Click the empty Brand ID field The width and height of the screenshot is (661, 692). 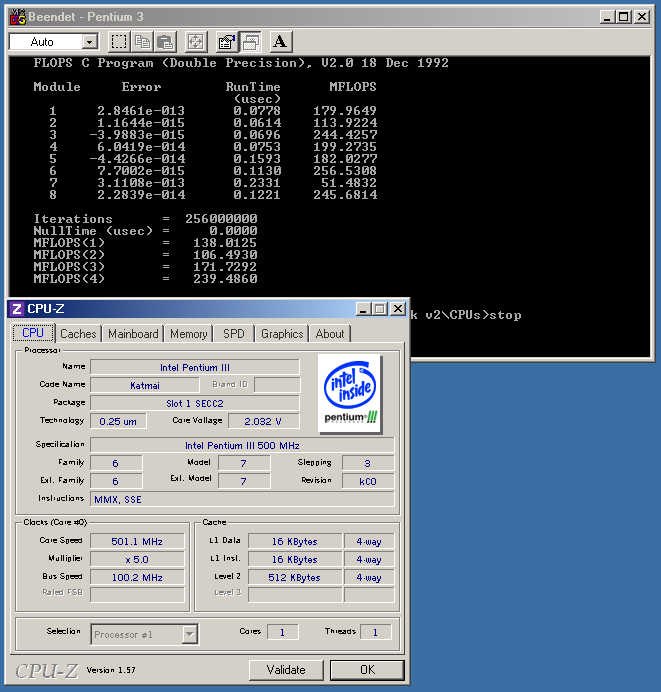click(x=277, y=385)
